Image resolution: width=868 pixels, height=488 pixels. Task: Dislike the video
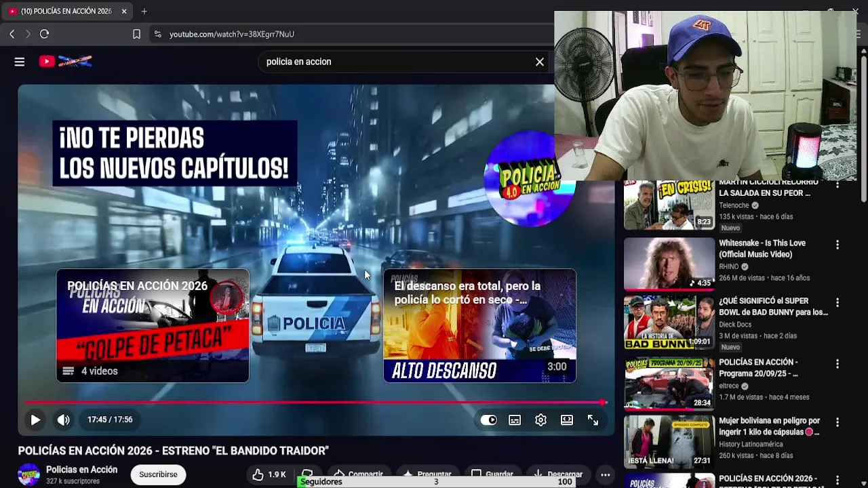click(307, 474)
